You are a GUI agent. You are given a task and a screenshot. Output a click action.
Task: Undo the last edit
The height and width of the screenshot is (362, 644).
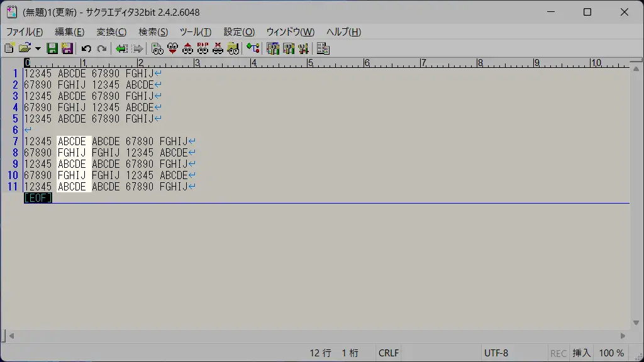[86, 48]
